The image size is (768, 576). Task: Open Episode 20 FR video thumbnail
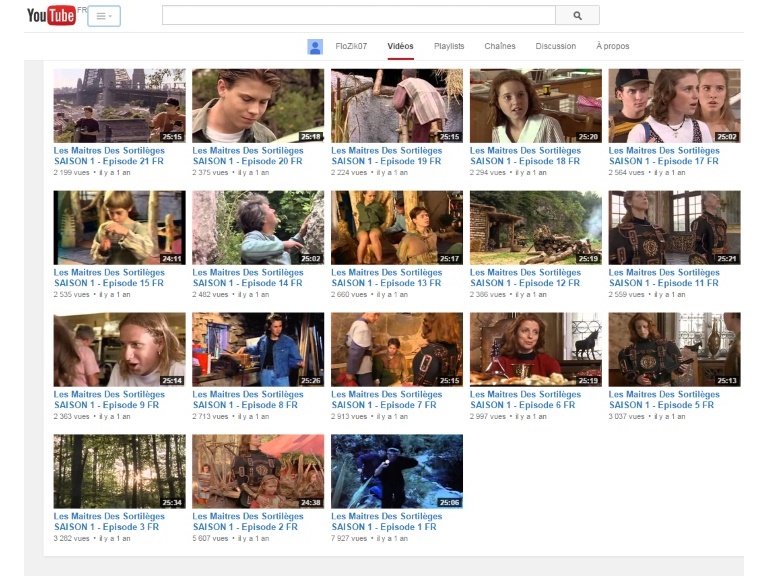point(258,106)
